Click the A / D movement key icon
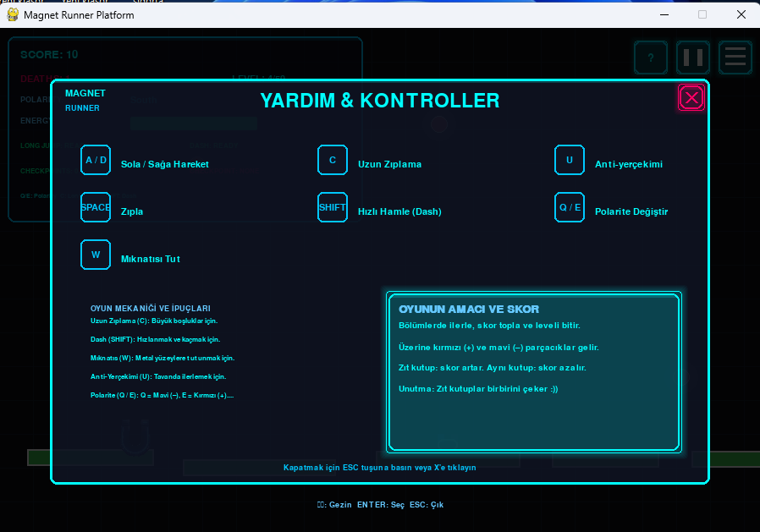760x532 pixels. [x=96, y=160]
